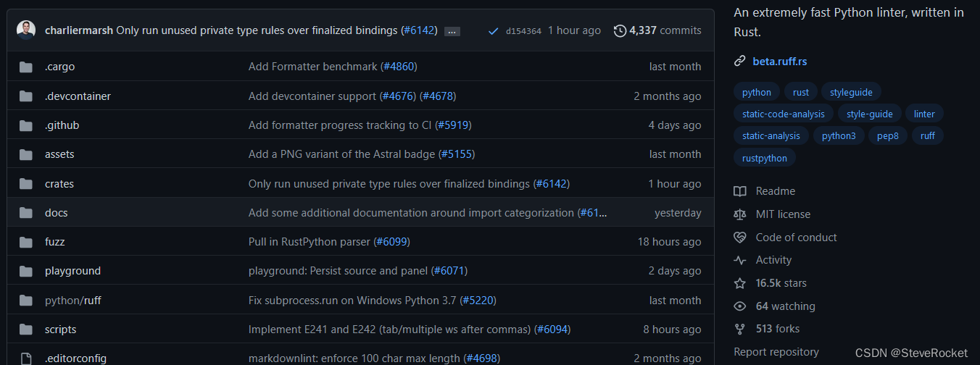Click the Activity pulse icon

739,260
